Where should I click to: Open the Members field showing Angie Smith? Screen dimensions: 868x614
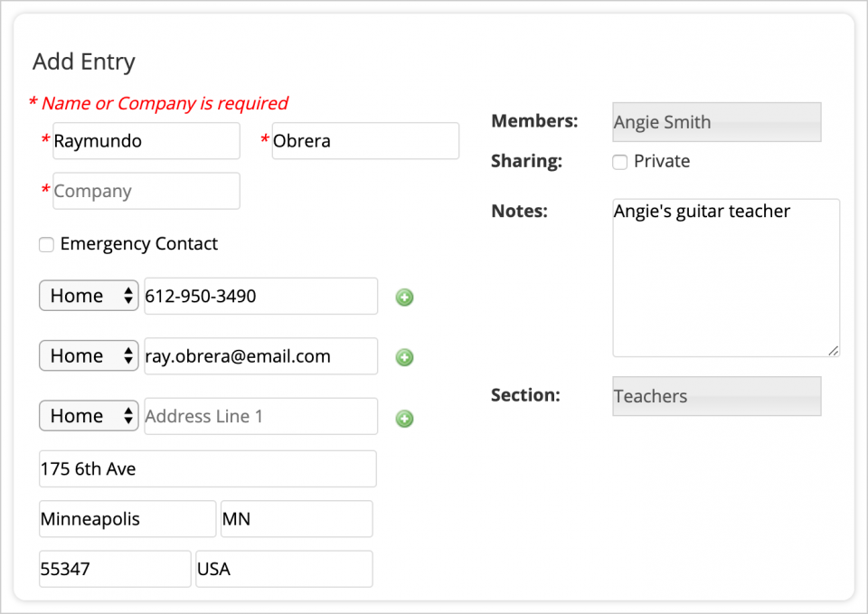[x=717, y=122]
